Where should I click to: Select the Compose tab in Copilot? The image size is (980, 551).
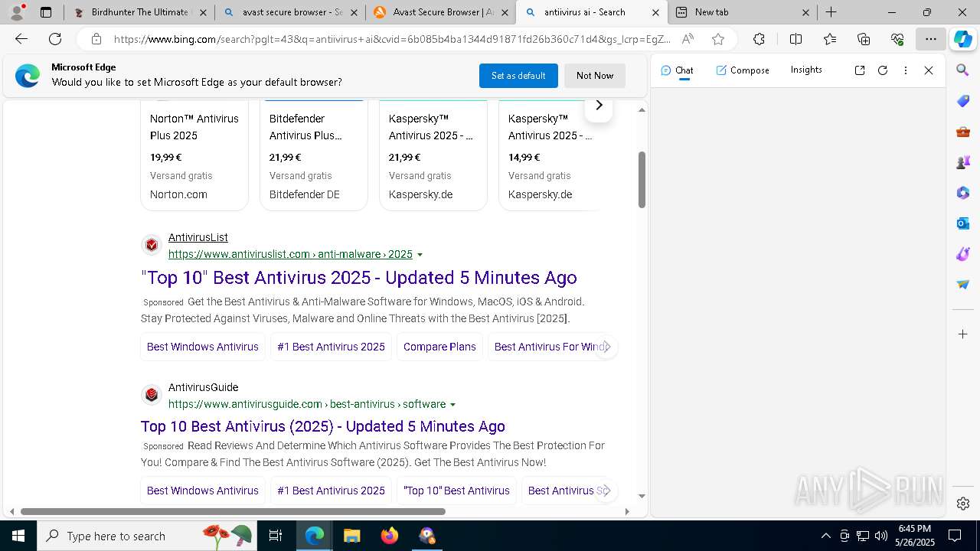click(x=743, y=70)
